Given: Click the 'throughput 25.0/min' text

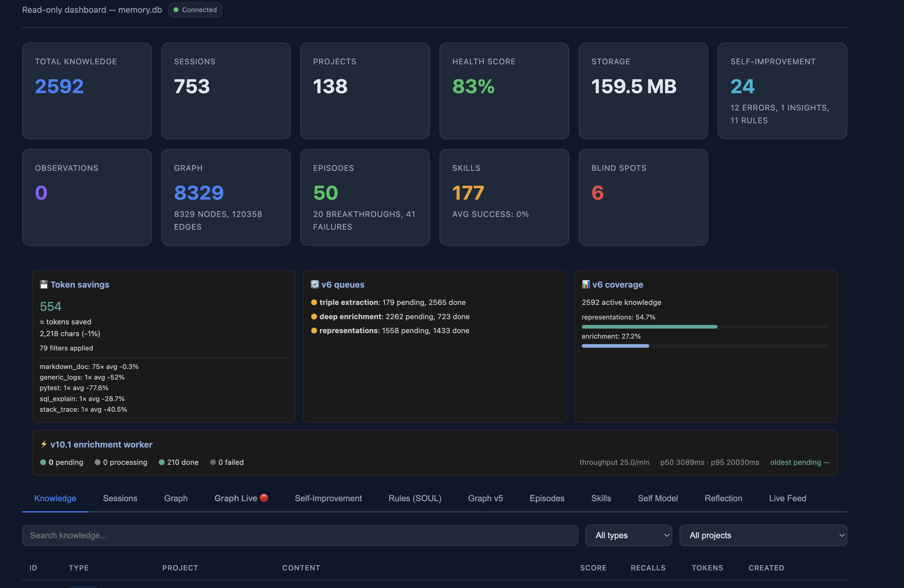Looking at the screenshot, I should (x=614, y=462).
